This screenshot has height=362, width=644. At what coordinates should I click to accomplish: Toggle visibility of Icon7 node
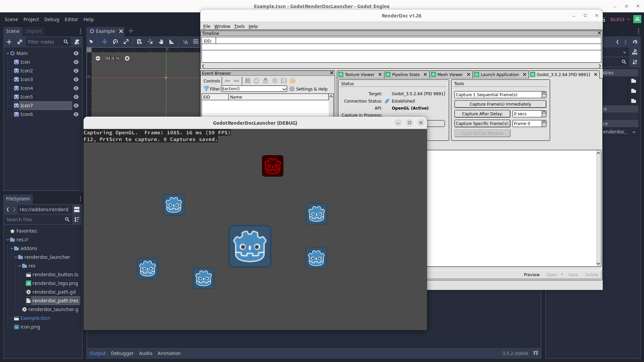tap(75, 105)
